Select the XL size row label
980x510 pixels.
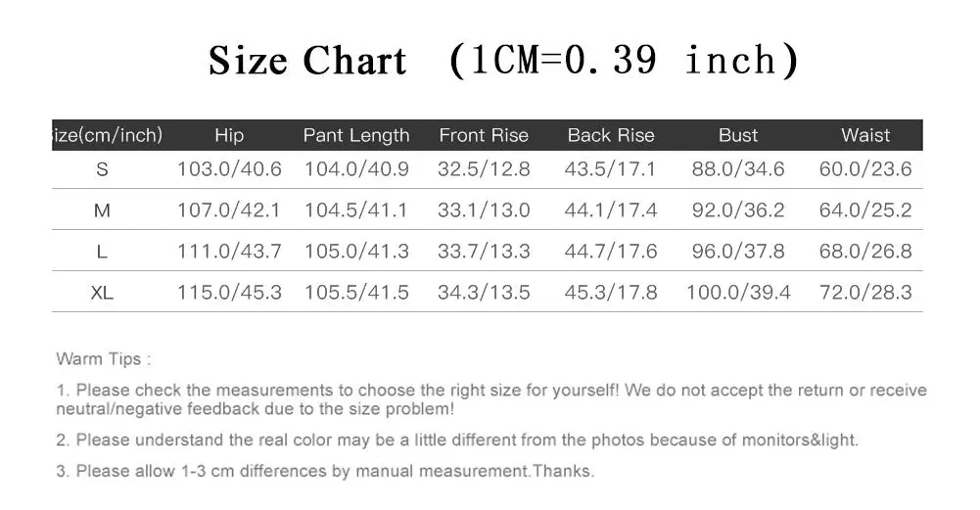[x=102, y=293]
